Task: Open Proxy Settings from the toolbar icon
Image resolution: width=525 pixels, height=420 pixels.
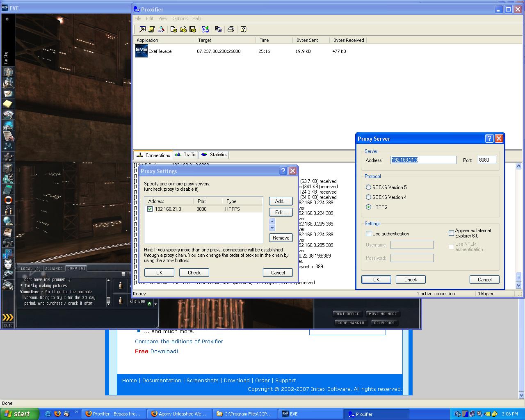Action: tap(142, 29)
